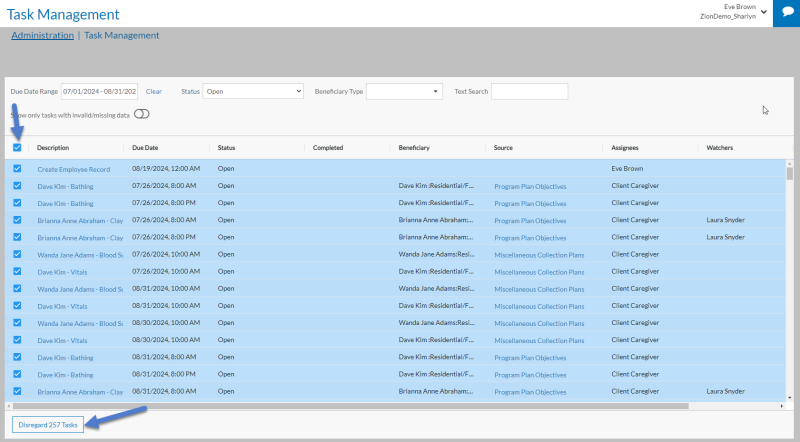Image resolution: width=800 pixels, height=442 pixels.
Task: Open the Create Employee Record task
Action: (73, 169)
